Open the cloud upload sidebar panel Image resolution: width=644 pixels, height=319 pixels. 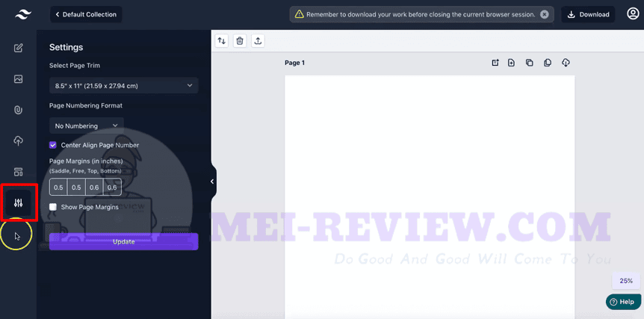pyautogui.click(x=18, y=140)
